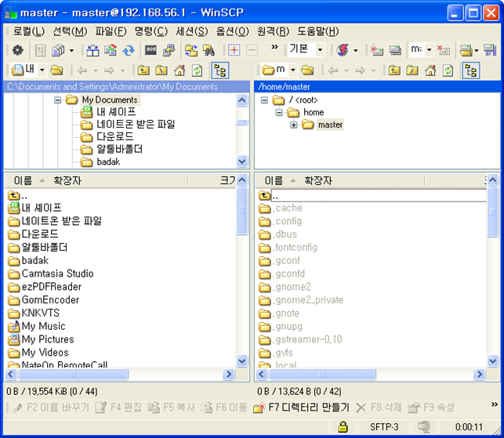Click the lock encryption status icon

(x=343, y=427)
